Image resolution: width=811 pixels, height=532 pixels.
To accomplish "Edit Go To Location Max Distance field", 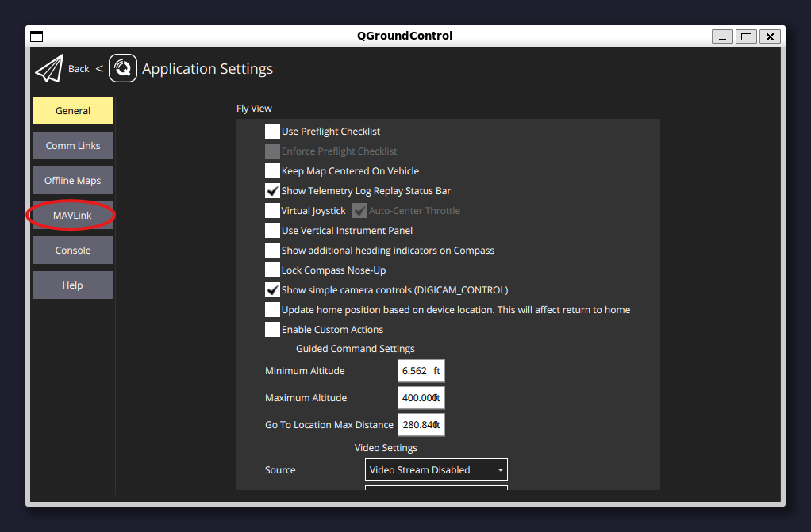I will (x=421, y=424).
